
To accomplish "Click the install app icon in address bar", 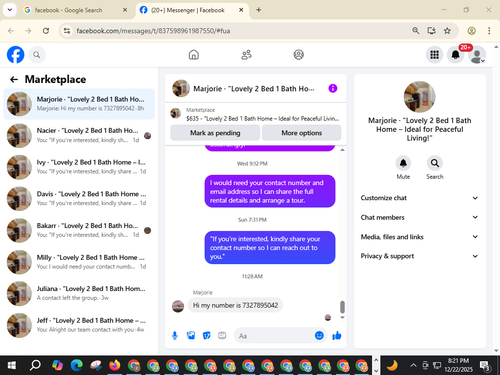I will click(x=432, y=31).
